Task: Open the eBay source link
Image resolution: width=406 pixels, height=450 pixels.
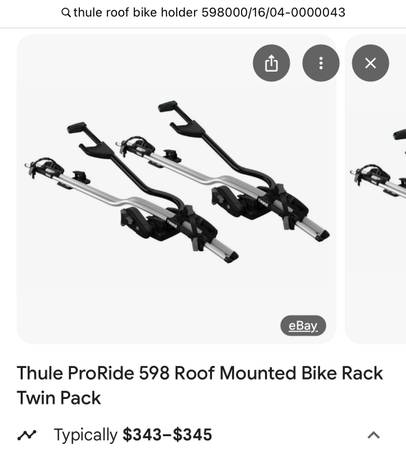Action: [x=303, y=325]
